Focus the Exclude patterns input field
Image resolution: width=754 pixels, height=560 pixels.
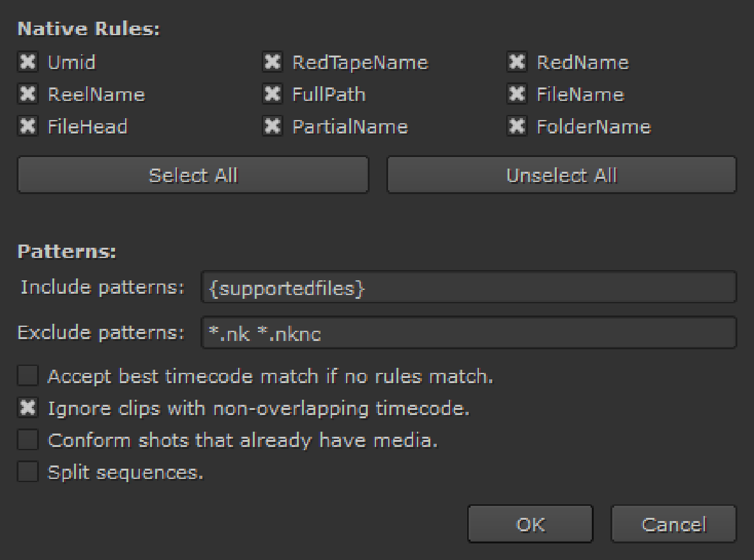click(x=468, y=333)
